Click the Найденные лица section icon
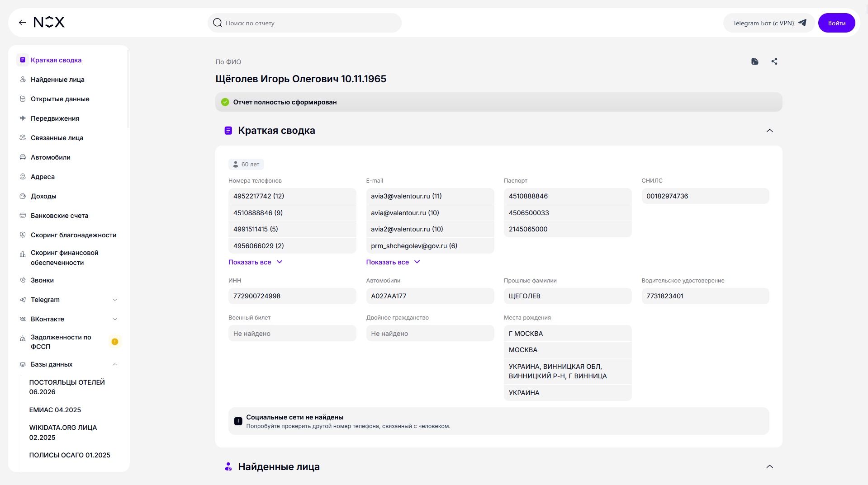 [228, 466]
